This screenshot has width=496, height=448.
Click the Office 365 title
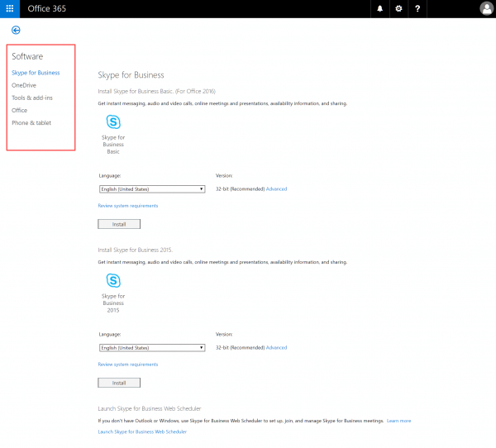point(47,8)
